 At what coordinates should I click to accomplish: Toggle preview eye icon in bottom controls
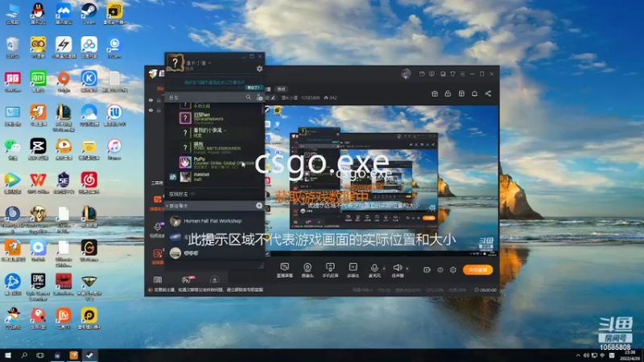(x=440, y=269)
